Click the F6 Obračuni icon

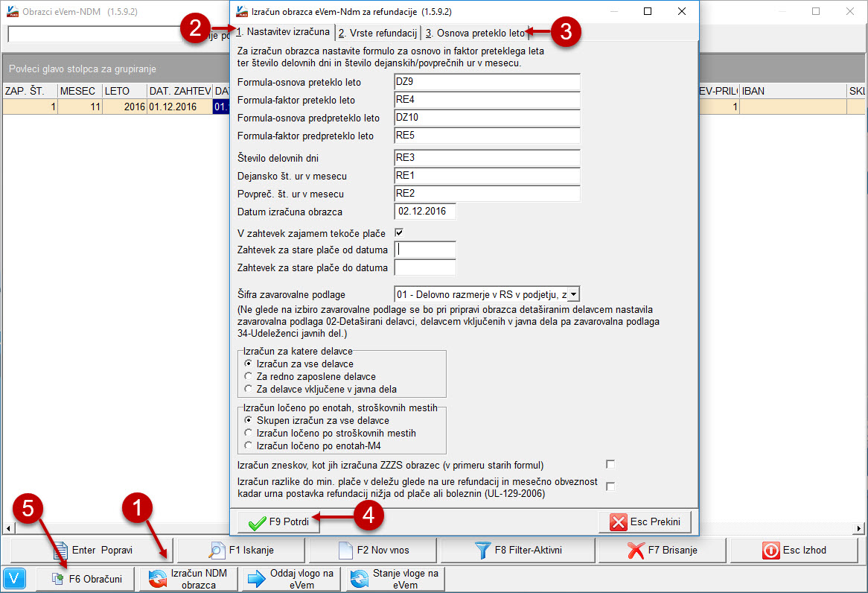(x=57, y=579)
